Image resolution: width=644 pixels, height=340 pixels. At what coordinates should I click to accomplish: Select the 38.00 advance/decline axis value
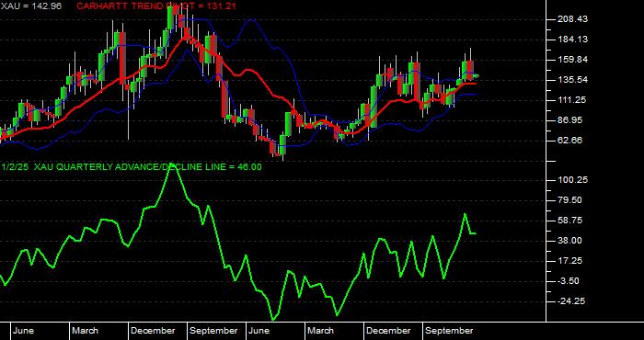[x=570, y=241]
